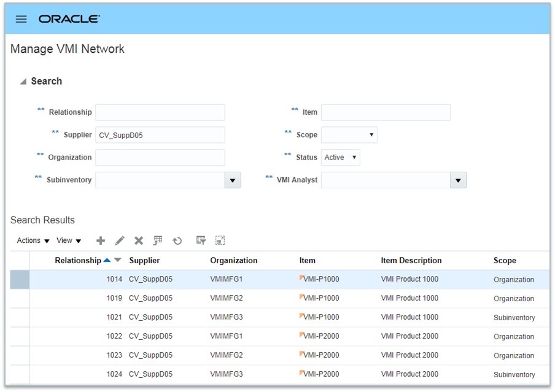Click VMI Product 1000 description in row 1014
This screenshot has height=392, width=555.
tap(409, 279)
